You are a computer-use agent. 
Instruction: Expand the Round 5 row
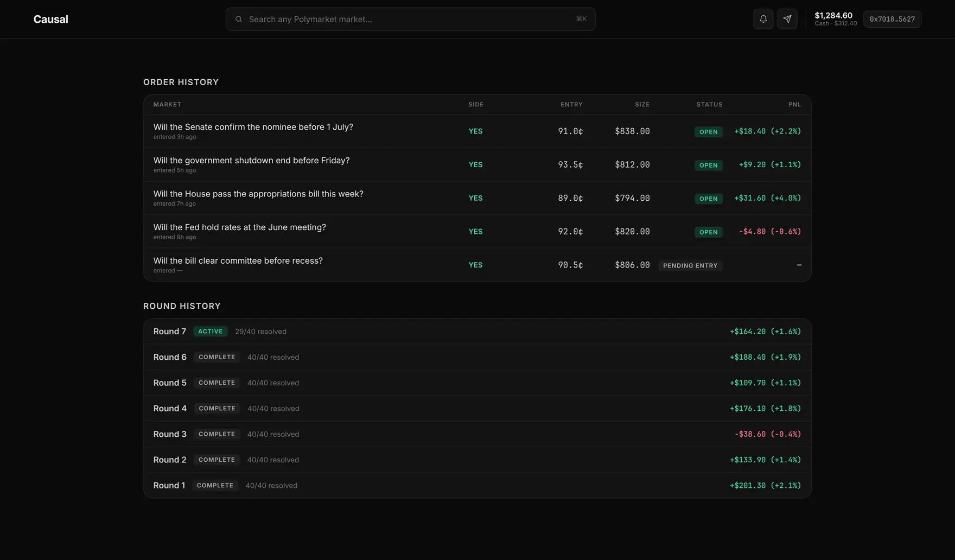coord(477,383)
